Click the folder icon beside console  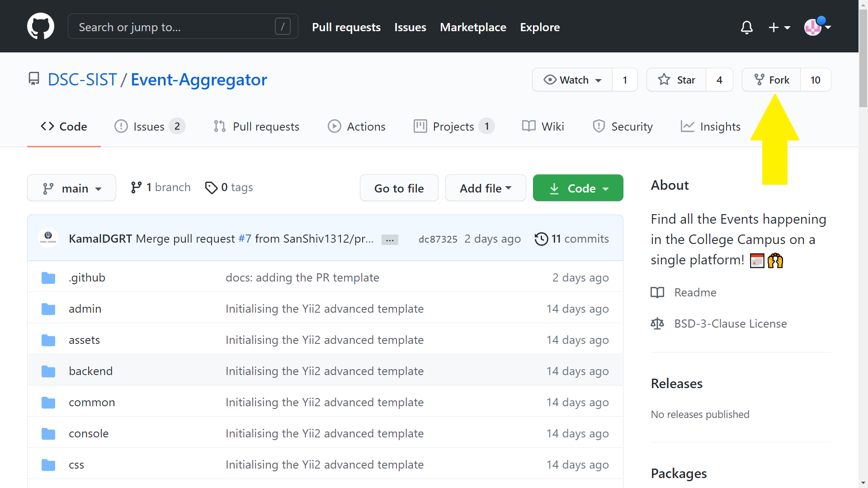(48, 434)
